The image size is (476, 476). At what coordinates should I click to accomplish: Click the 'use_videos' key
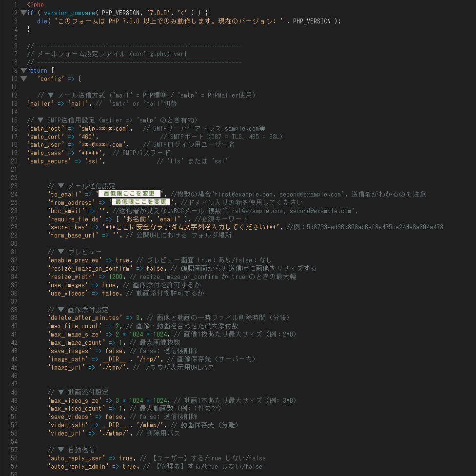[68, 293]
